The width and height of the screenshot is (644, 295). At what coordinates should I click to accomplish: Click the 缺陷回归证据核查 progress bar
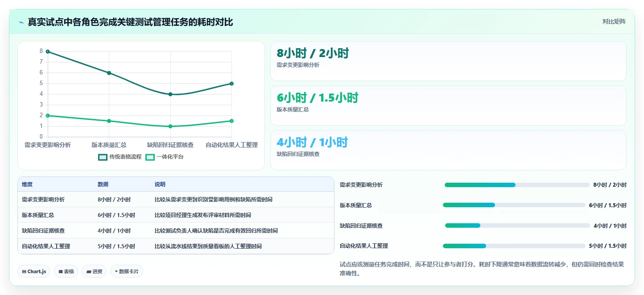[x=517, y=225]
